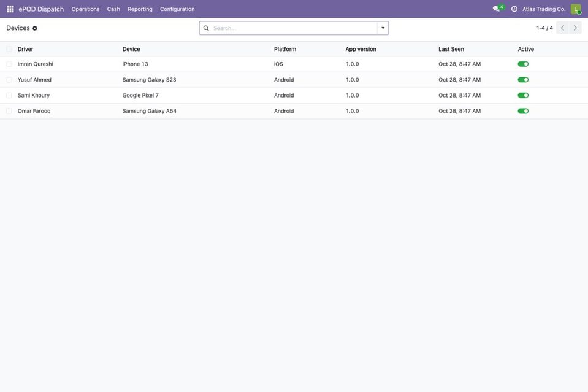Open the Devices settings gear menu

(35, 28)
